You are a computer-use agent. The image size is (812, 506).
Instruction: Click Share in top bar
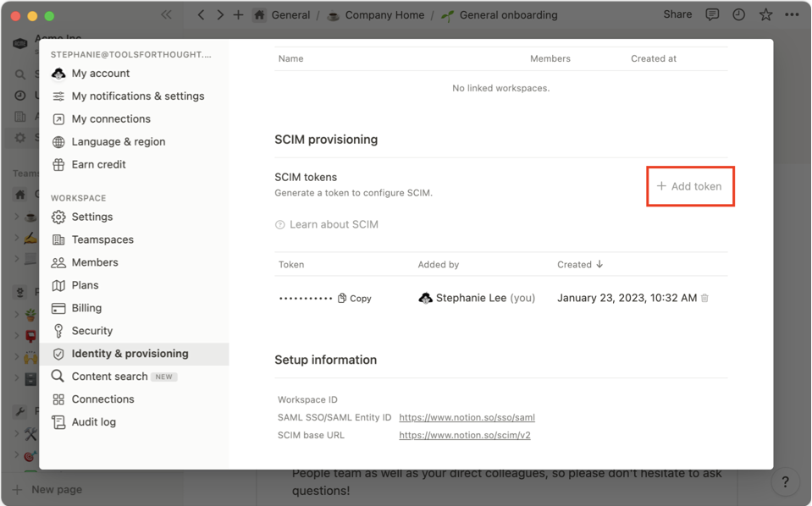coord(677,14)
